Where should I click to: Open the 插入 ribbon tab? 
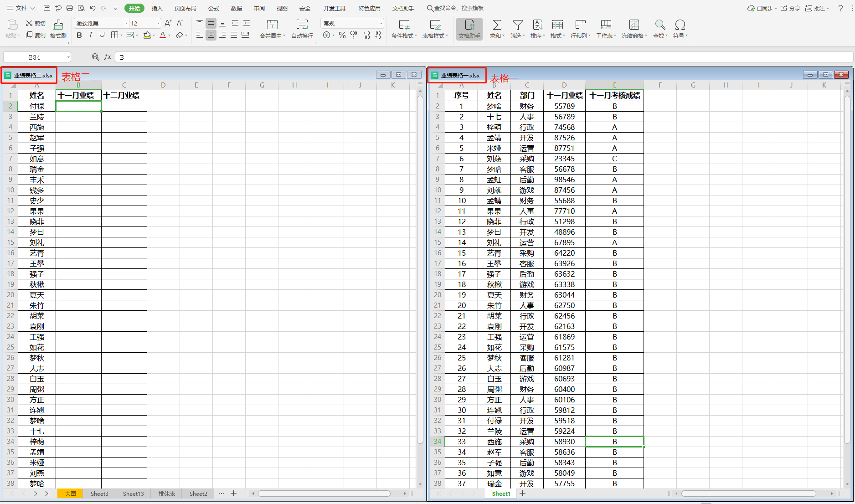pos(157,8)
